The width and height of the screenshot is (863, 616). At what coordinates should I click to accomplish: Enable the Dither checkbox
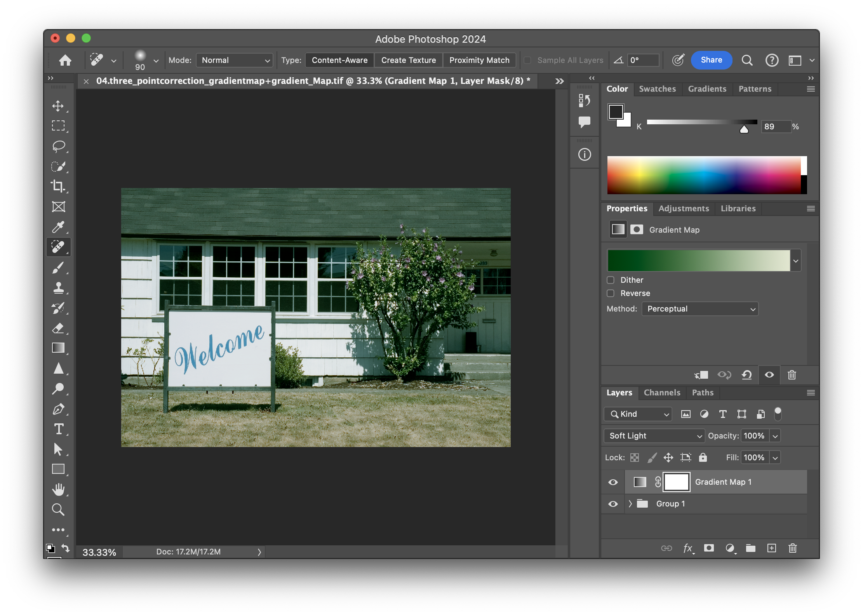[x=611, y=280]
